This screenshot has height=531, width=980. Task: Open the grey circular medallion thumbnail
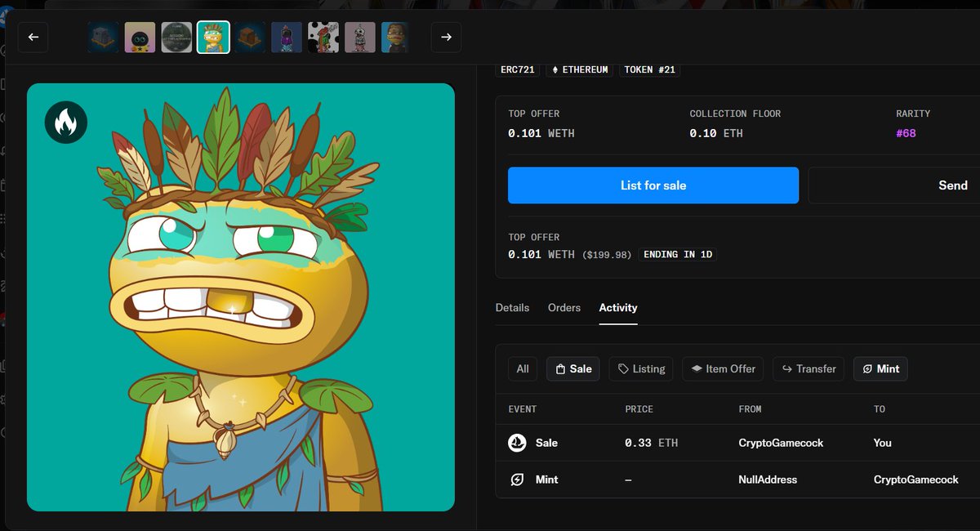tap(176, 38)
